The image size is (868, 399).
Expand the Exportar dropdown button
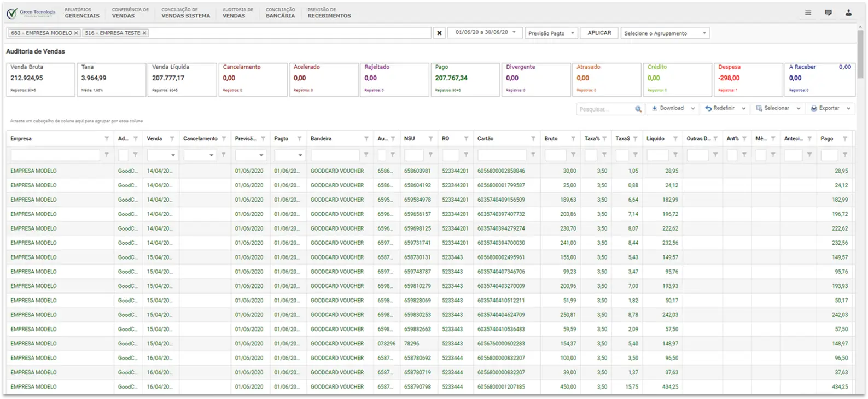[848, 109]
